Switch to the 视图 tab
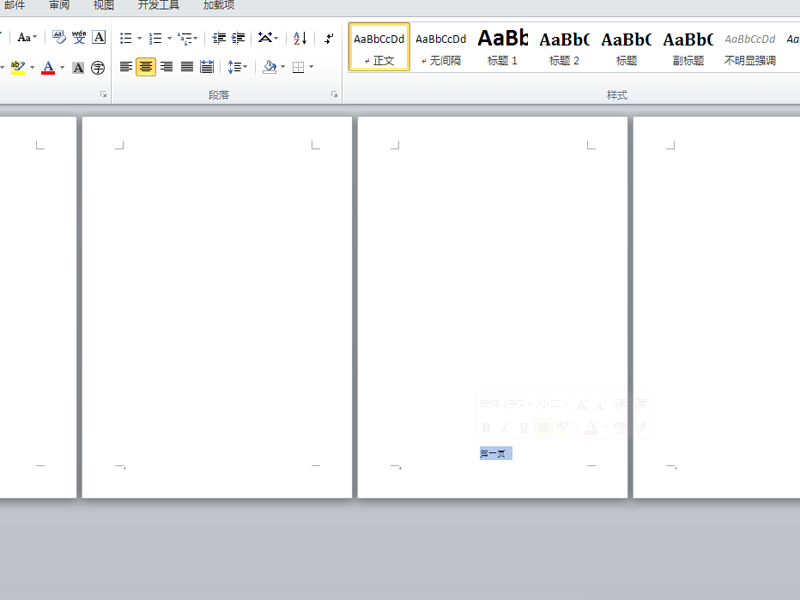Screen dimensions: 800x600 (x=104, y=5)
